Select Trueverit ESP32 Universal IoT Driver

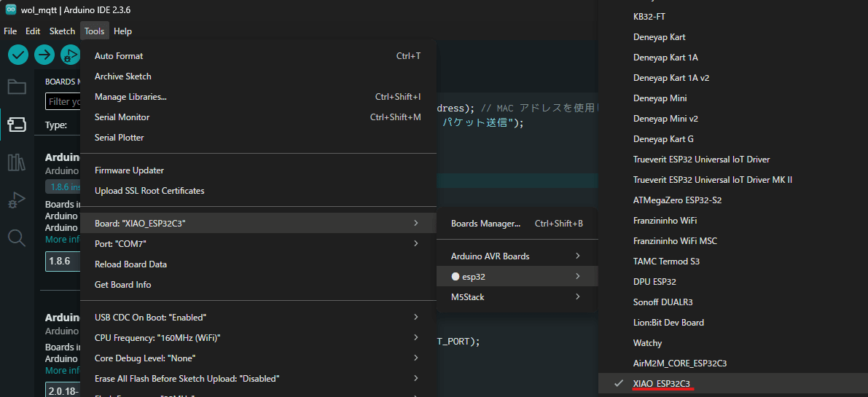click(x=733, y=160)
